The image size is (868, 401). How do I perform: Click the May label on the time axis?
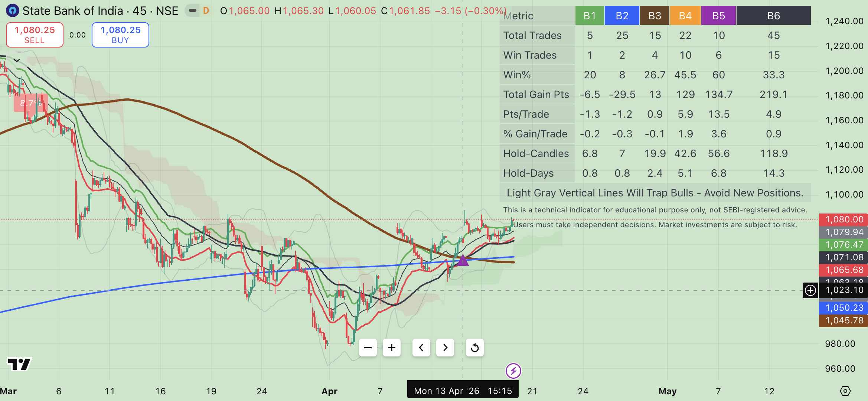point(668,391)
